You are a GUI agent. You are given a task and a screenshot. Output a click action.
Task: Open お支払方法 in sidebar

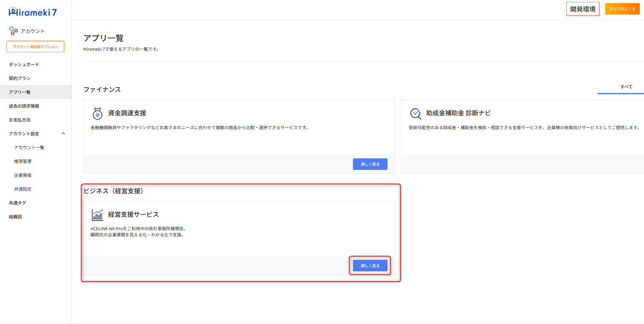point(20,120)
